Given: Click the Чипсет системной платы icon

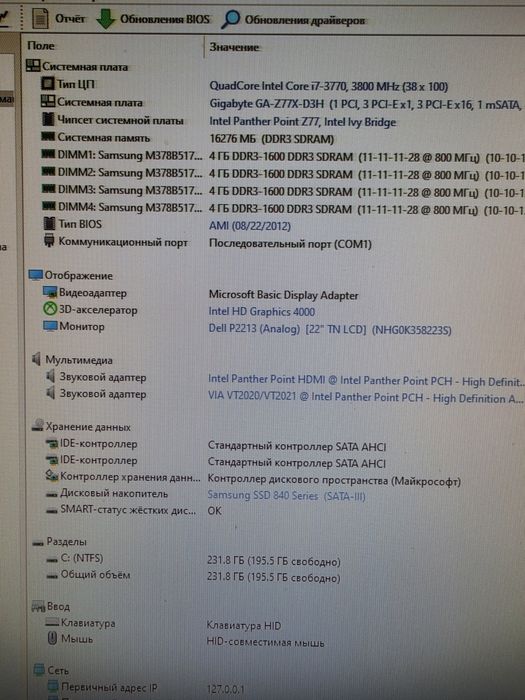Looking at the screenshot, I should 48,120.
